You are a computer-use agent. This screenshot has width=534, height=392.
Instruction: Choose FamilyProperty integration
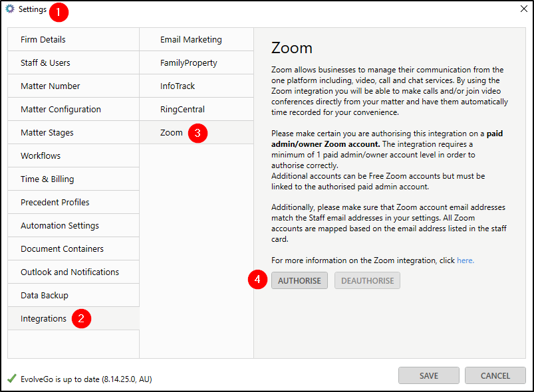point(196,62)
